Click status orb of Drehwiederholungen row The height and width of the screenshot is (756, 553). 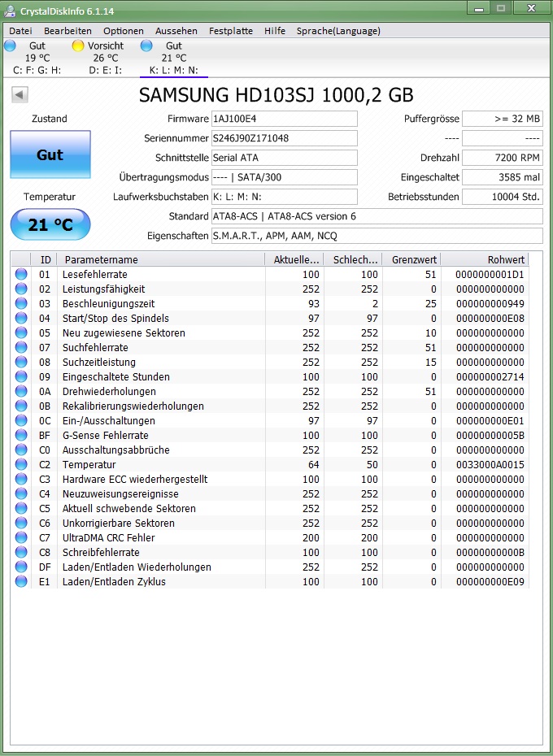[21, 391]
